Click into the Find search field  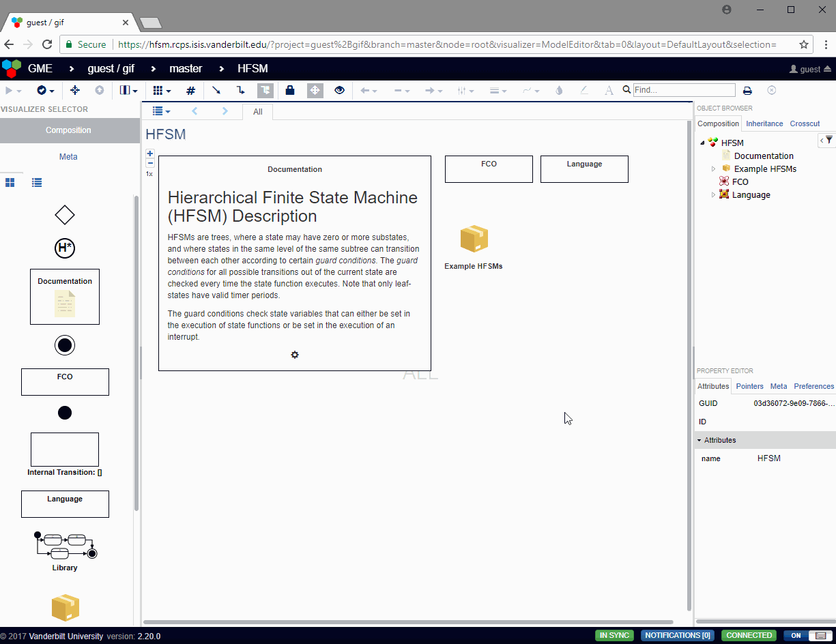pyautogui.click(x=684, y=90)
